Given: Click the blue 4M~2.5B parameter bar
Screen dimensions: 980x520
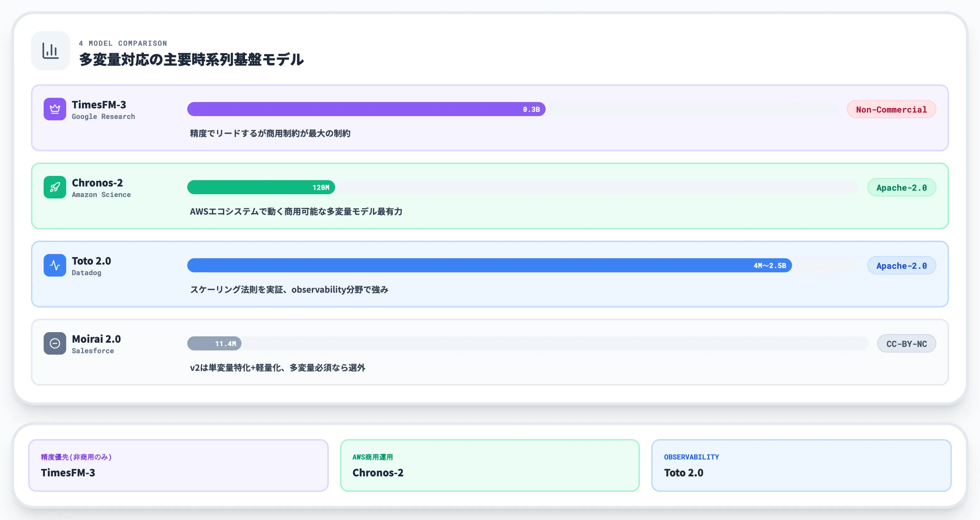Looking at the screenshot, I should coord(490,265).
